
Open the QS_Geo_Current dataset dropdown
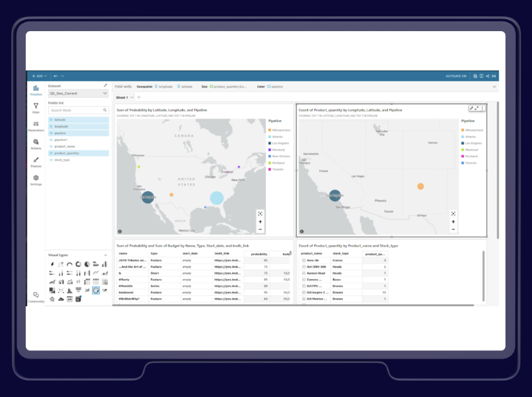coord(79,93)
